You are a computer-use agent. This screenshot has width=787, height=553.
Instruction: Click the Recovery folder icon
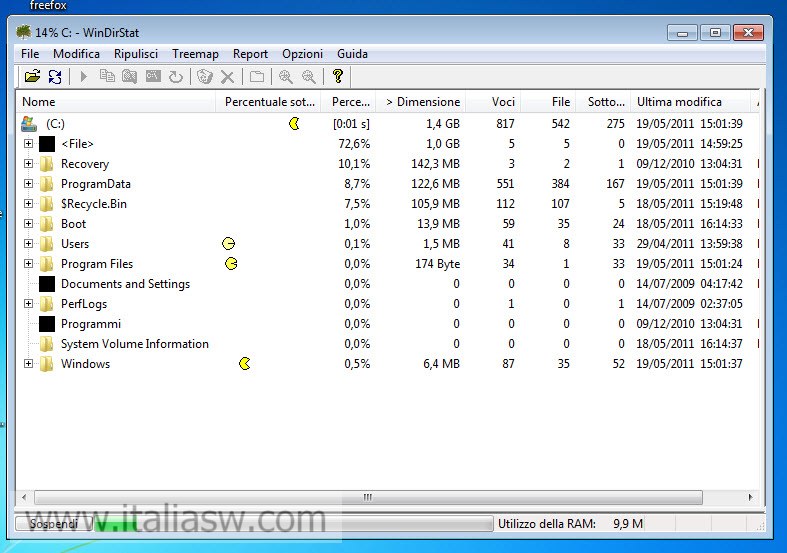click(47, 164)
